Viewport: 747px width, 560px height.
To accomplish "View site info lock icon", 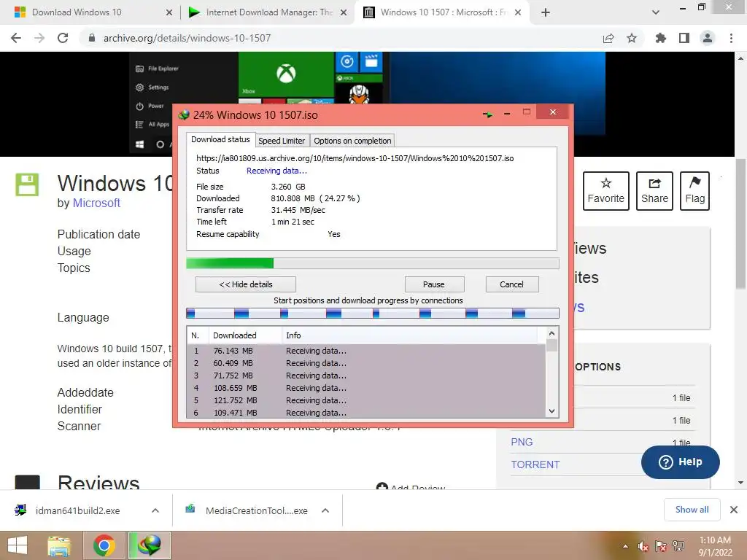I will click(92, 38).
